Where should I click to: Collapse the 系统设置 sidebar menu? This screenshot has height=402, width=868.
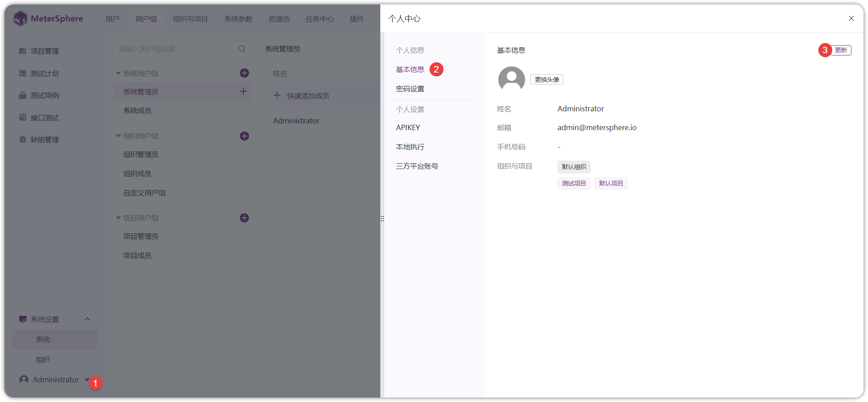tap(87, 319)
